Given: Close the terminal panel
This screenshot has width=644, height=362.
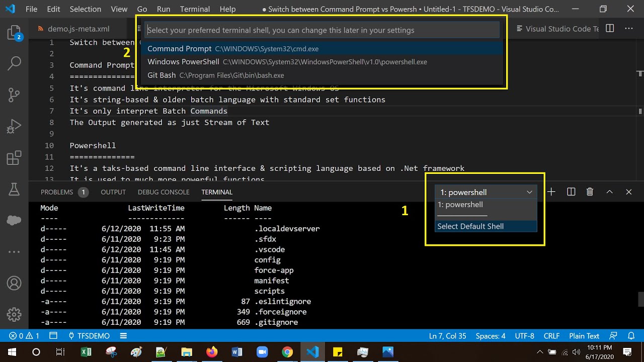Looking at the screenshot, I should [628, 192].
